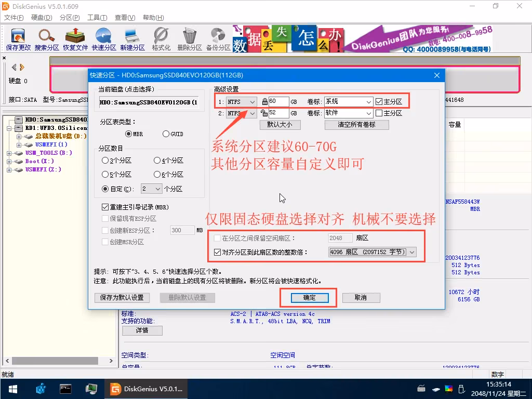Click the next disk arrow icon
Screen dimensions: 532x399
click(x=22, y=67)
